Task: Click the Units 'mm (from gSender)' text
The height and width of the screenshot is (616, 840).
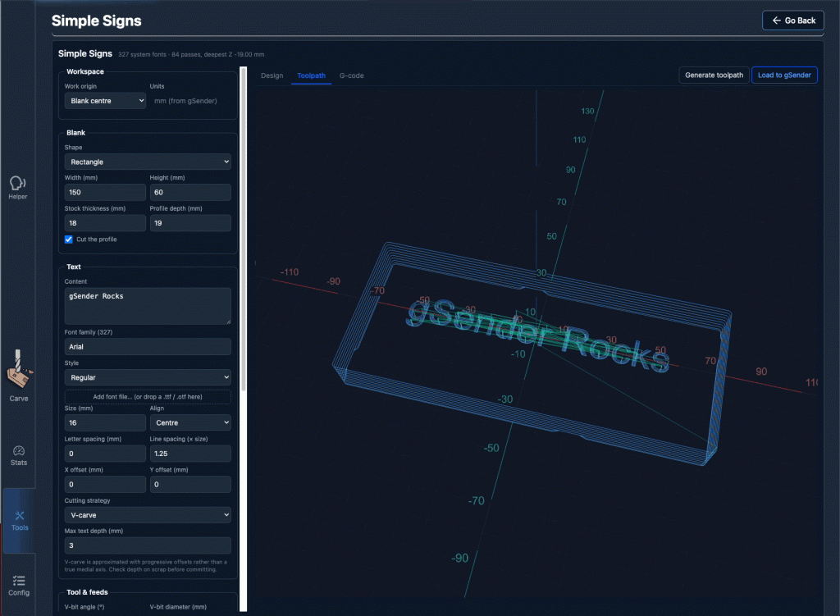Action: click(x=185, y=101)
